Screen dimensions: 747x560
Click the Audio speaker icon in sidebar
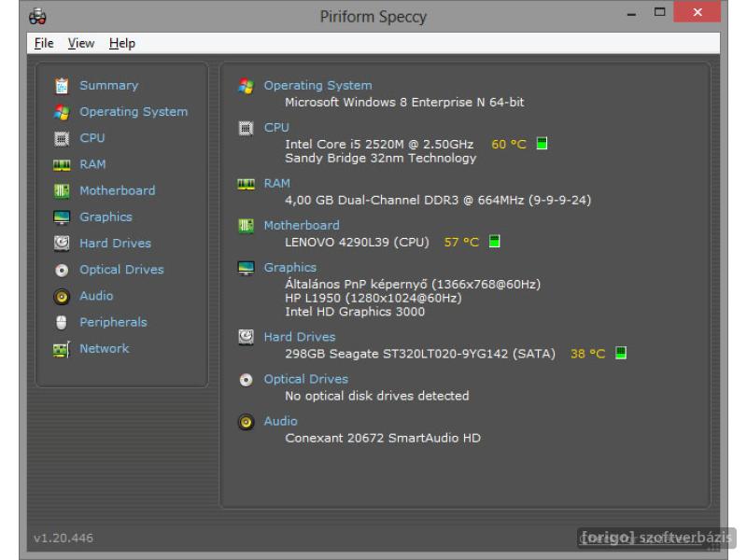[62, 296]
